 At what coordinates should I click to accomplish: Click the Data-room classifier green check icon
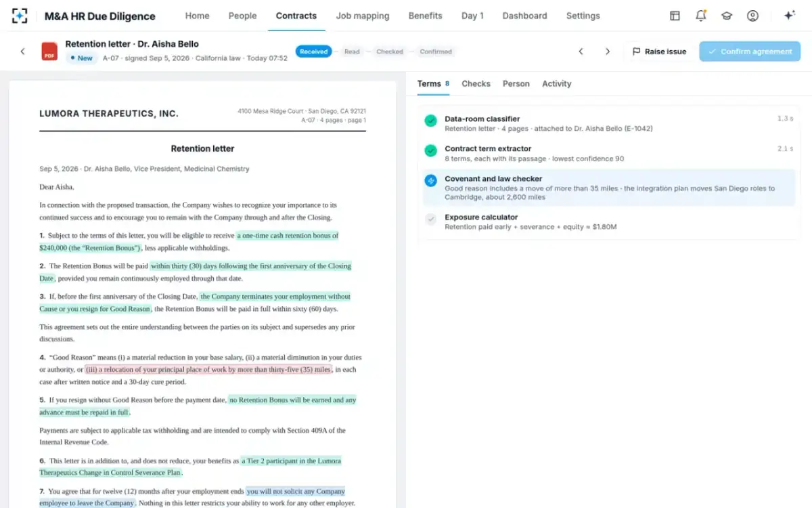coord(430,121)
